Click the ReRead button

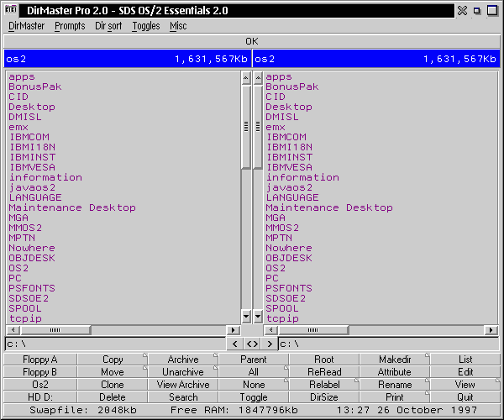point(324,372)
